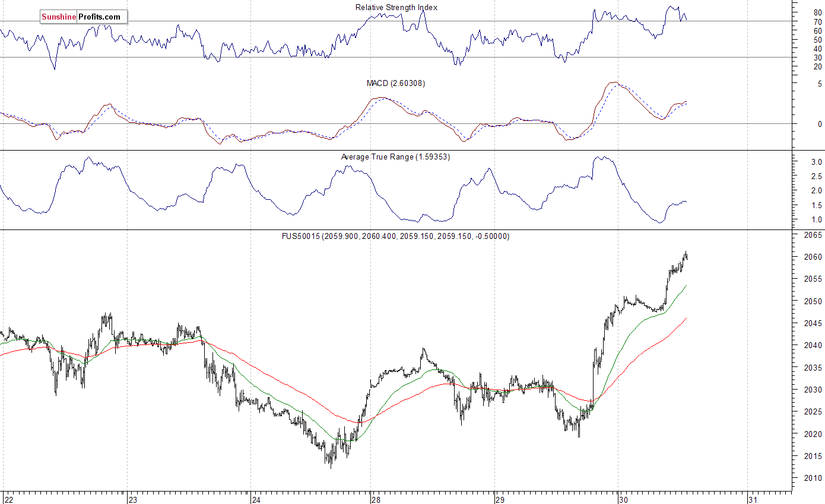Click the MACD 5 axis value

point(820,84)
